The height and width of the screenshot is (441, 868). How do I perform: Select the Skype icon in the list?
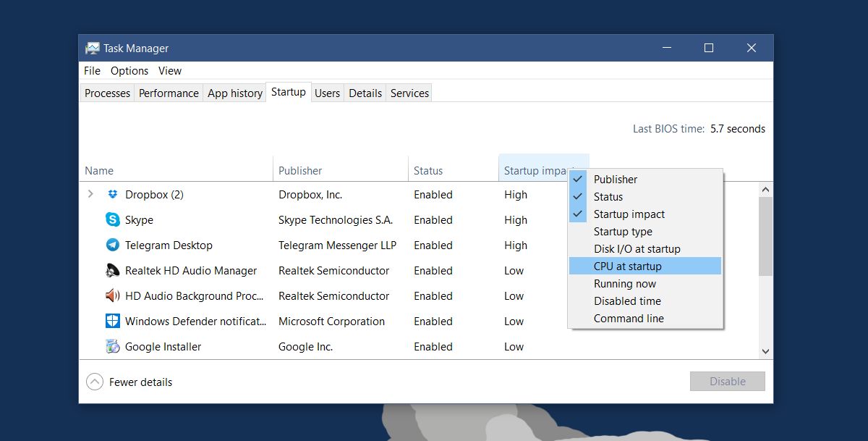click(112, 220)
